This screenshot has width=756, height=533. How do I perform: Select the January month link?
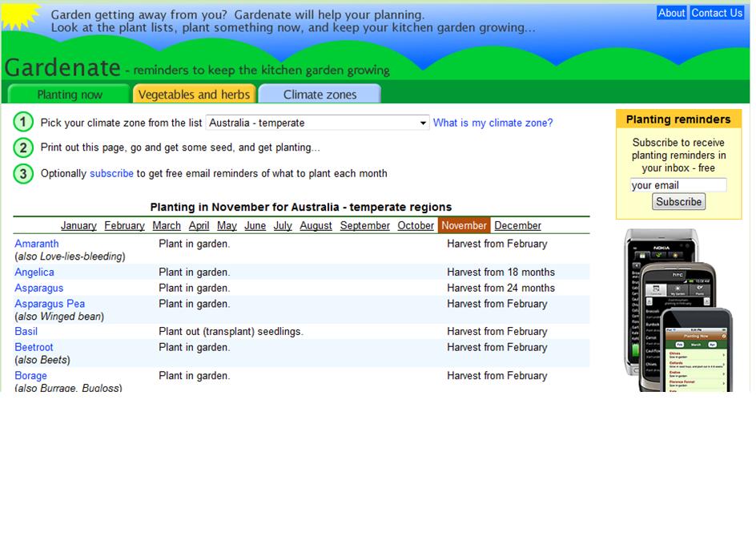78,226
